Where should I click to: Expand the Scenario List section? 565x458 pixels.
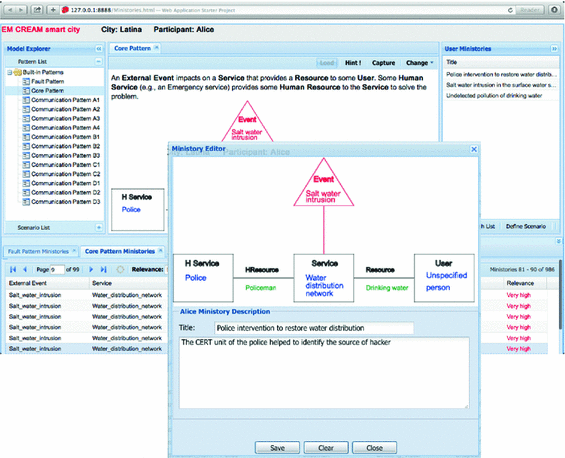98,227
